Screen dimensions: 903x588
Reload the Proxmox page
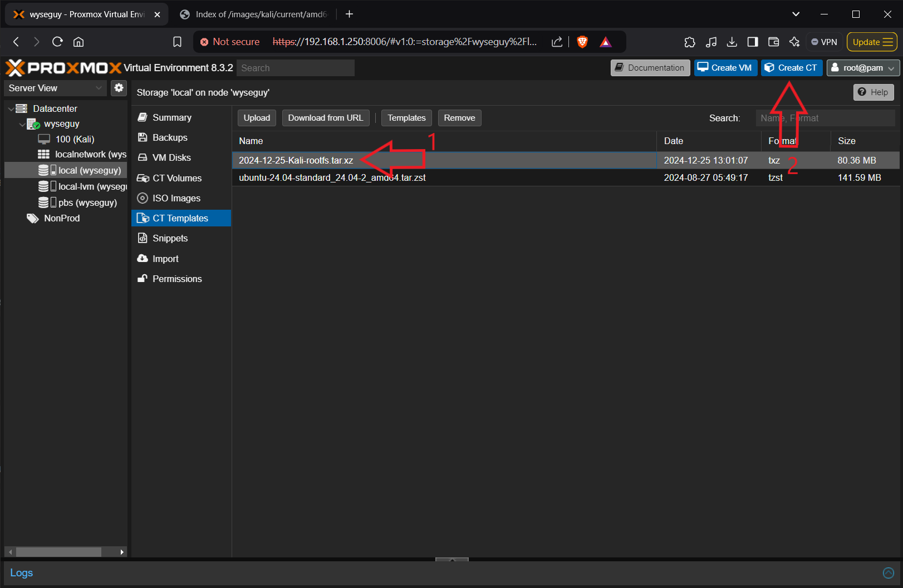pos(57,42)
